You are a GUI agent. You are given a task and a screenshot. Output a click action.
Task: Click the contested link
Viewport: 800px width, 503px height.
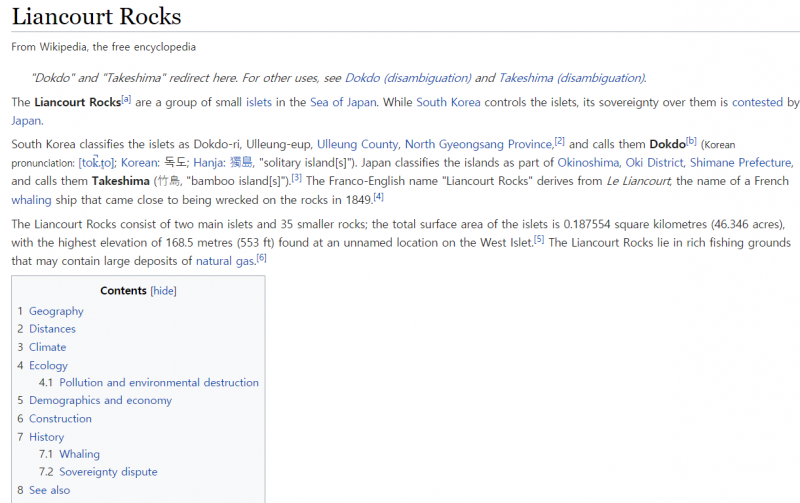(757, 103)
